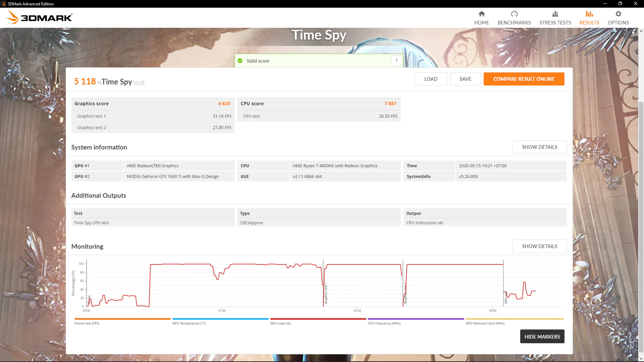Screen dimensions: 644x362
Task: Click the SystemInfo version v5.26.809
Action: (468, 176)
